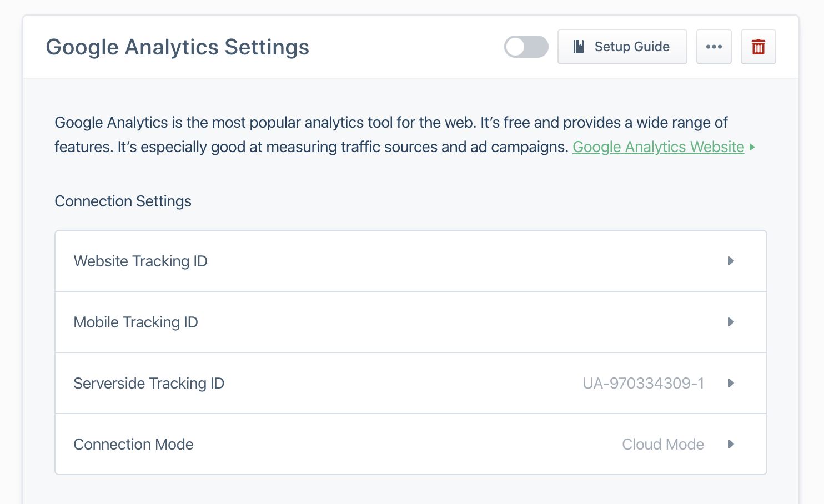
Task: Delete integration with the red trash icon
Action: pyautogui.click(x=758, y=47)
